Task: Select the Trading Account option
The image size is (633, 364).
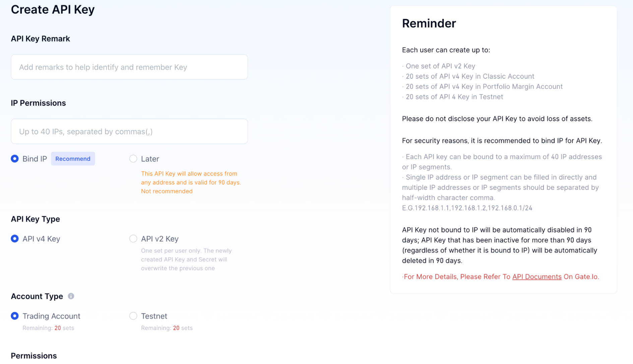Action: click(x=14, y=316)
